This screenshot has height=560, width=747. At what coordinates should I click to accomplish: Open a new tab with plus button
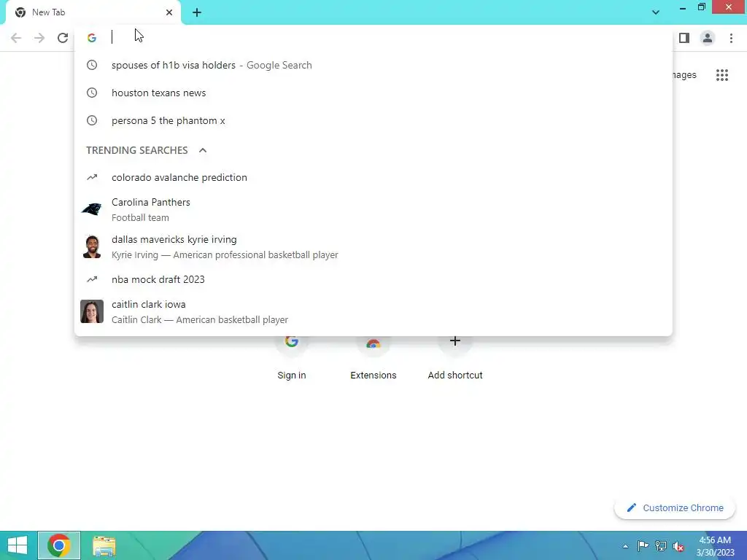[197, 12]
